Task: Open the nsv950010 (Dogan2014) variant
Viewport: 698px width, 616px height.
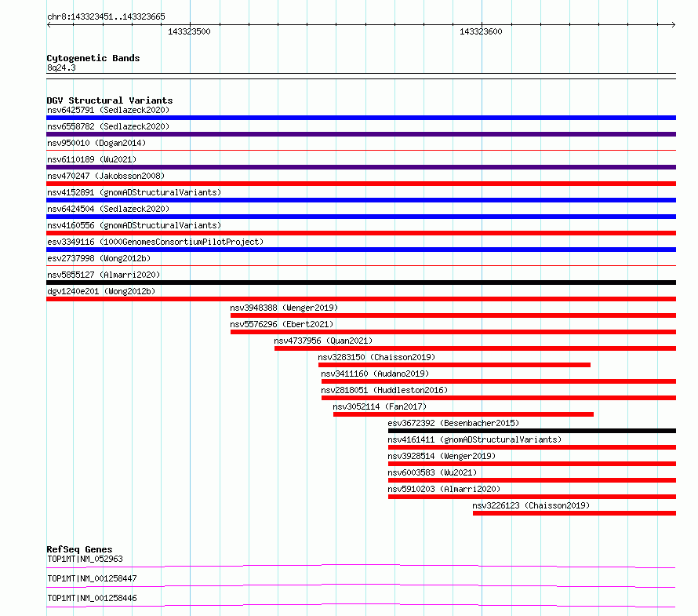Action: (96, 143)
